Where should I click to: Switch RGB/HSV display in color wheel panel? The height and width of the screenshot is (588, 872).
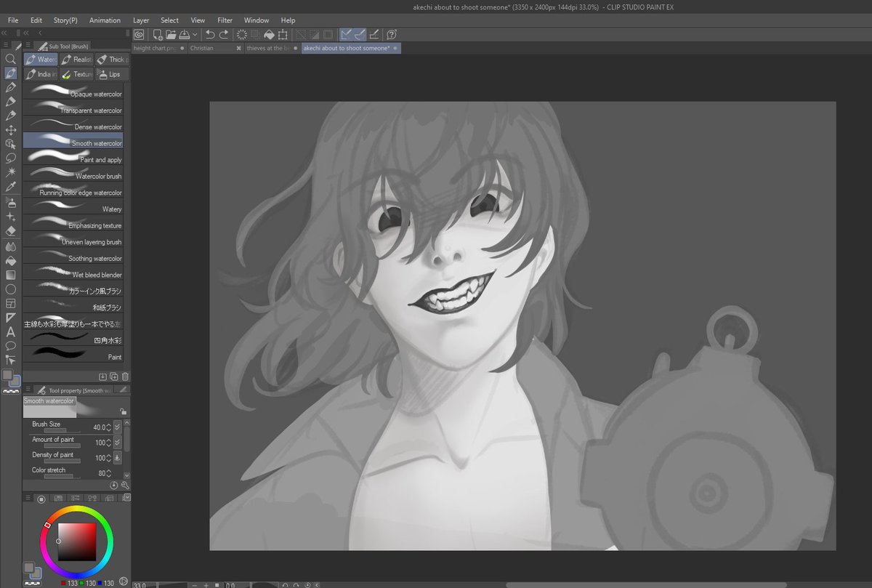click(125, 582)
